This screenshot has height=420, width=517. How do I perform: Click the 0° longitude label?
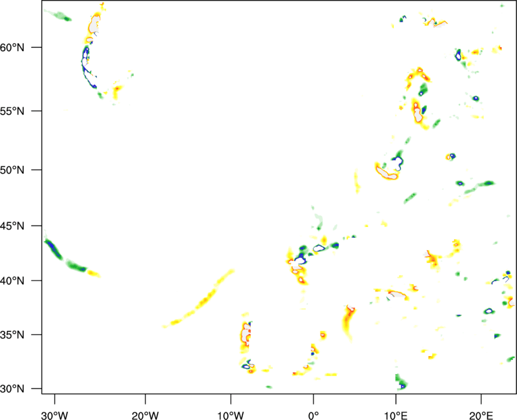313,415
